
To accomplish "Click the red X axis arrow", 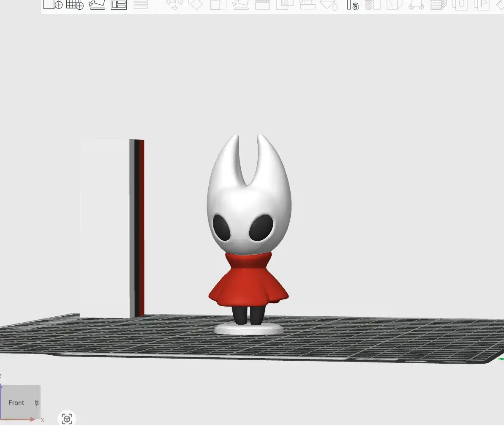I will pyautogui.click(x=34, y=420).
